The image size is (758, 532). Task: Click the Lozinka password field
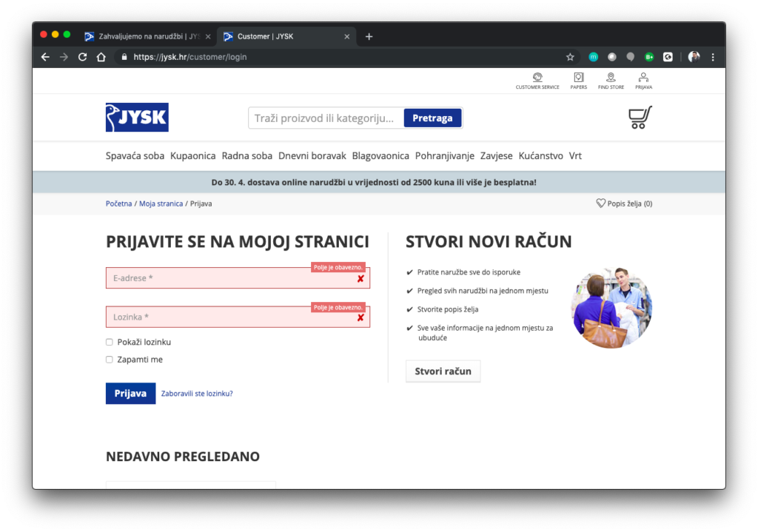[229, 317]
